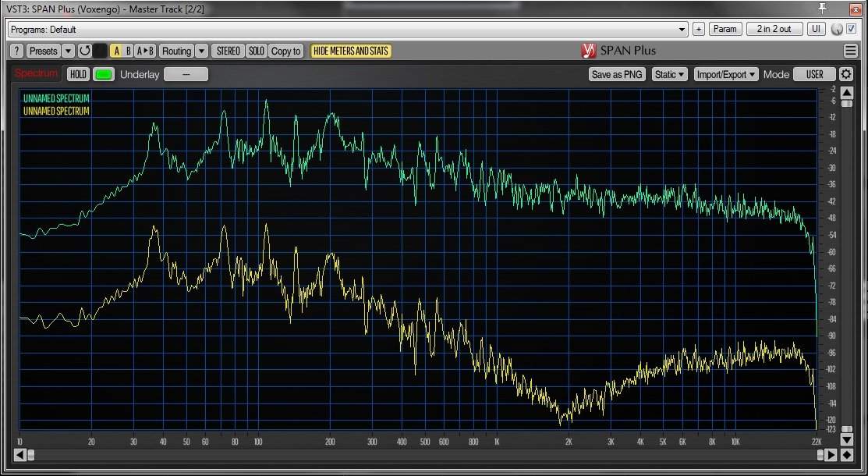Open the hamburger menu beside SPAN Plus
Viewport: 868px width, 476px height.
point(850,51)
